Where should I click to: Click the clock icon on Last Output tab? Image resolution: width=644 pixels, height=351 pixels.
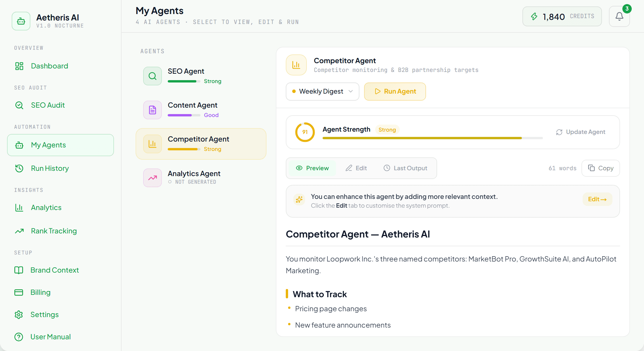pyautogui.click(x=387, y=168)
